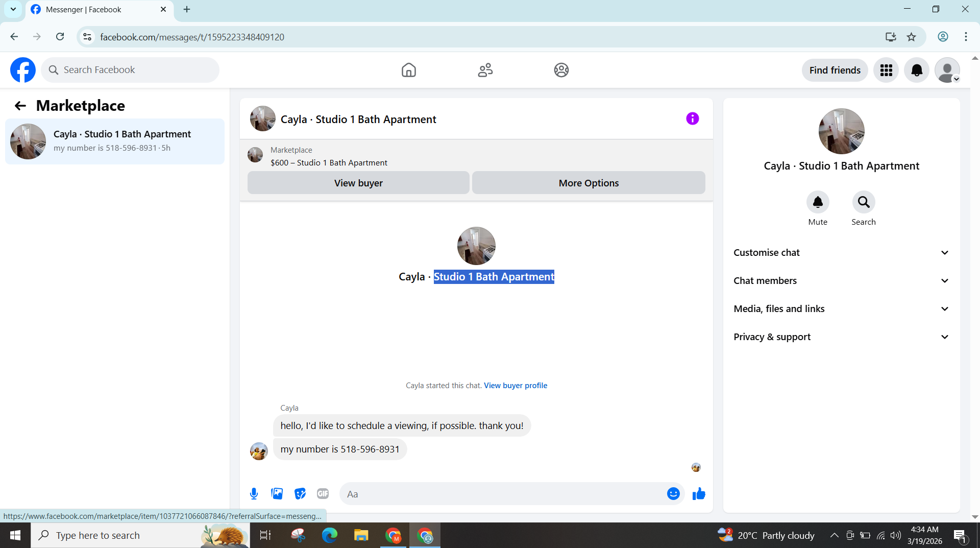
Task: Open the account profile avatar menu
Action: [947, 70]
